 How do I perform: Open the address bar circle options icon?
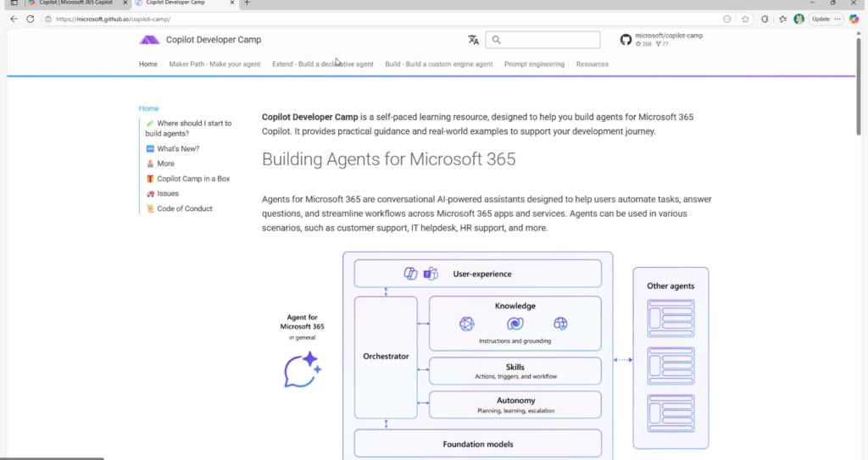[726, 19]
